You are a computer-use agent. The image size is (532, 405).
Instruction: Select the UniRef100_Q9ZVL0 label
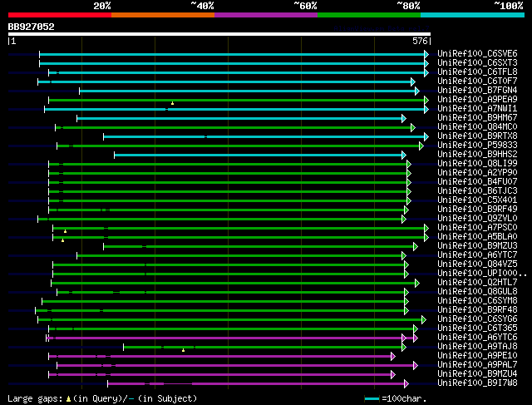point(477,219)
